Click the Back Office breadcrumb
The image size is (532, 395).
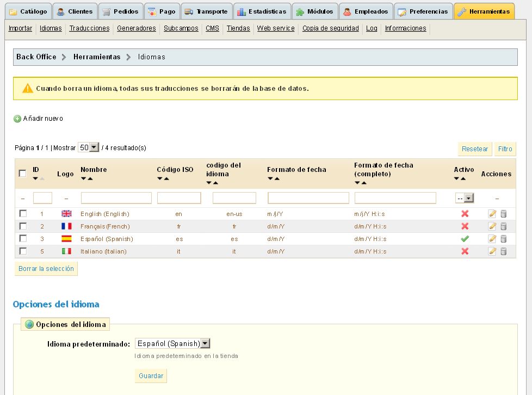coord(36,57)
